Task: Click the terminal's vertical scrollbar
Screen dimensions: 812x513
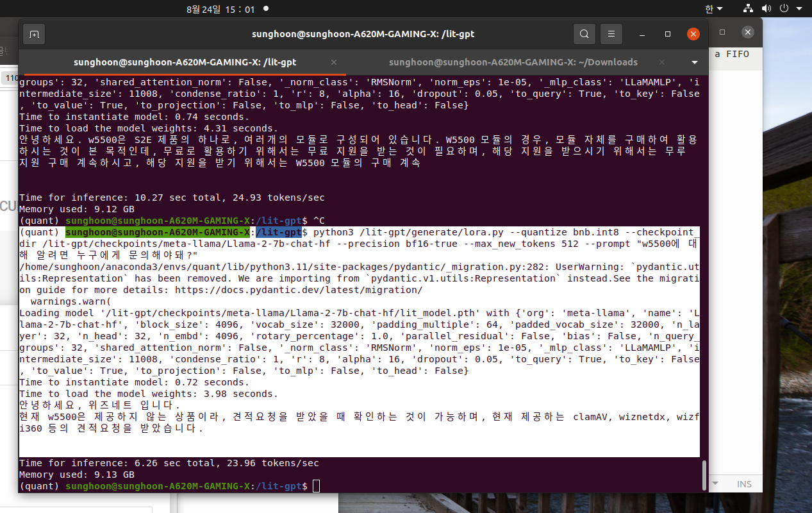Action: 704,475
